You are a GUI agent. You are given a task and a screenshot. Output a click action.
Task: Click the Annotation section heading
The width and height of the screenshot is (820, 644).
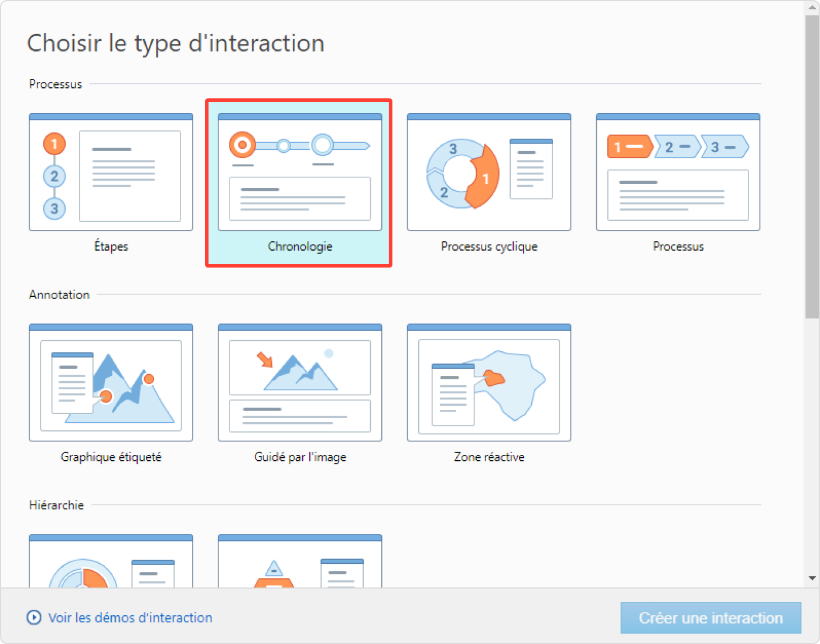tap(59, 294)
